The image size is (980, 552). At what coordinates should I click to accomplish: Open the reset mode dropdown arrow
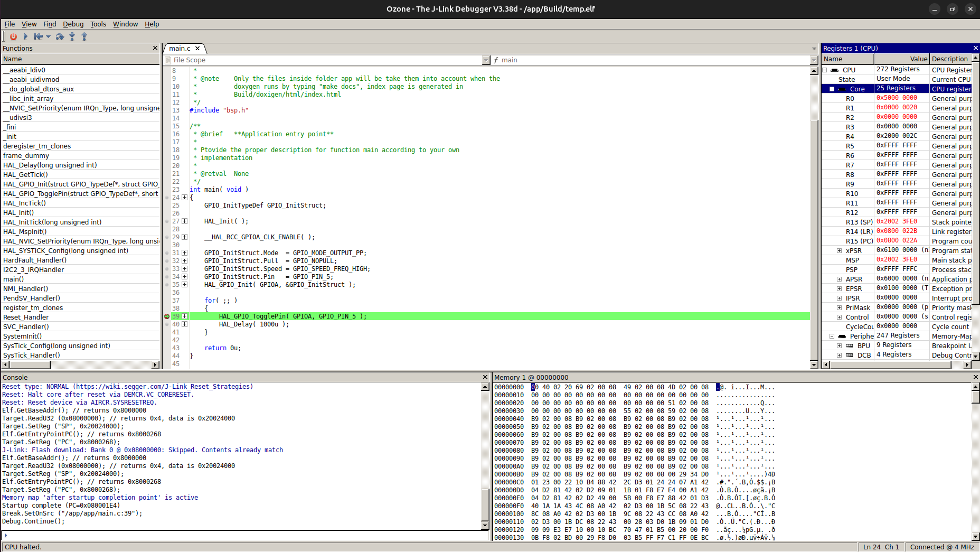coord(49,37)
